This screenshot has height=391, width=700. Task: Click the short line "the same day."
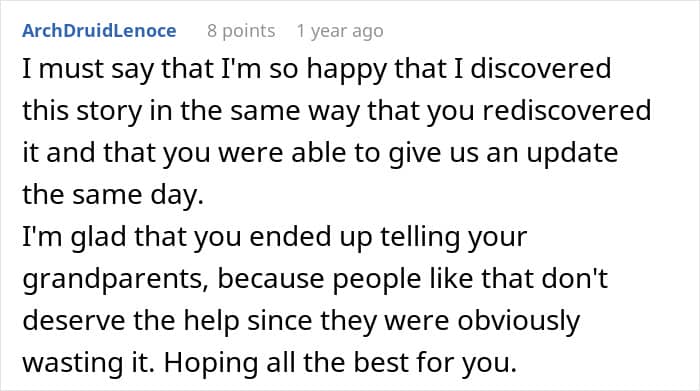click(x=113, y=195)
